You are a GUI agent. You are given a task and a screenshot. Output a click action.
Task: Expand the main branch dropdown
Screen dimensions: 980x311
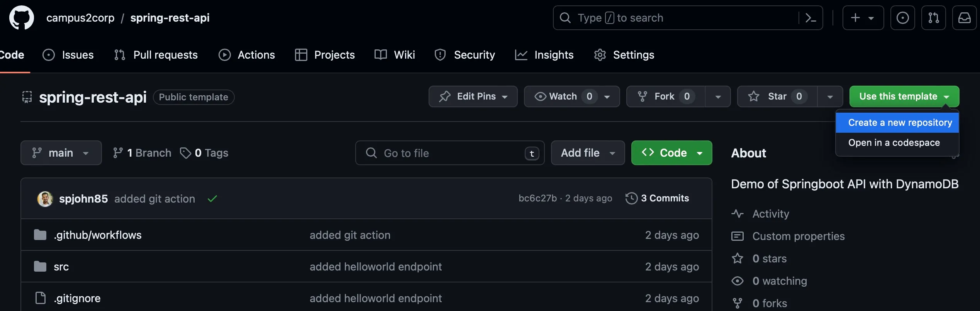tap(61, 153)
